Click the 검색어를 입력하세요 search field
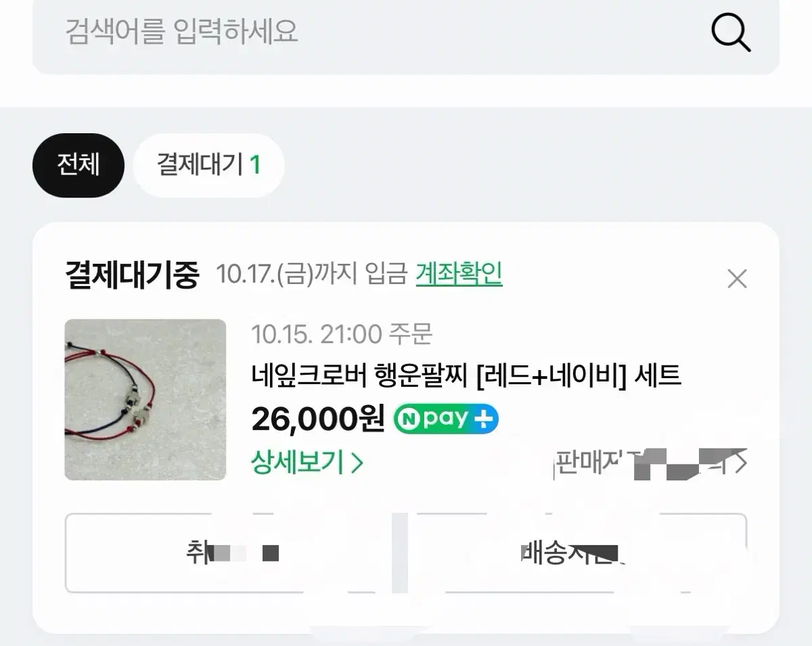Image resolution: width=812 pixels, height=646 pixels. [271, 32]
